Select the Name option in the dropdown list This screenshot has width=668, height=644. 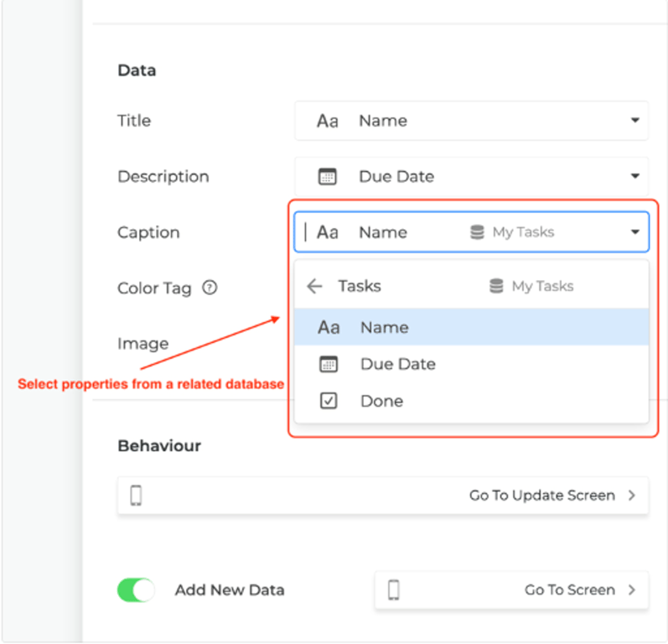pyautogui.click(x=471, y=327)
